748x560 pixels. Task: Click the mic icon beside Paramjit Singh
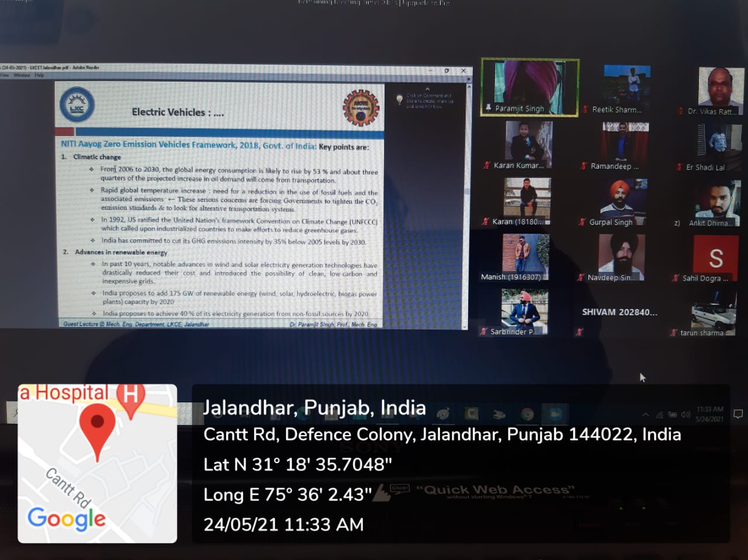pyautogui.click(x=489, y=108)
